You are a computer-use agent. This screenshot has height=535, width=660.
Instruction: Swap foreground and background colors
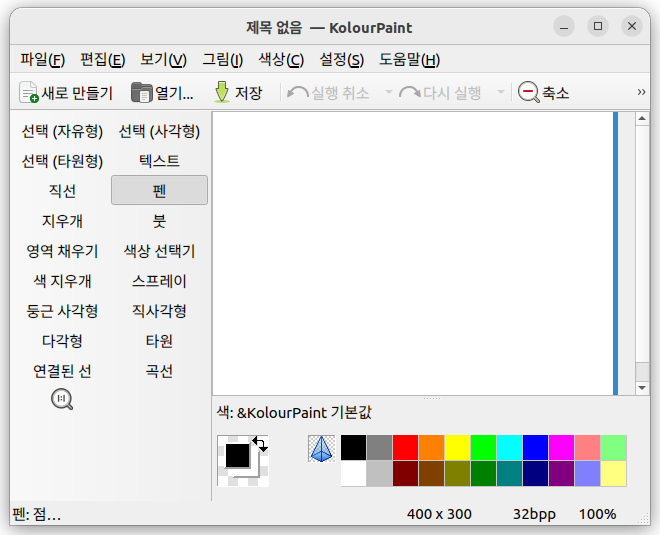point(260,444)
